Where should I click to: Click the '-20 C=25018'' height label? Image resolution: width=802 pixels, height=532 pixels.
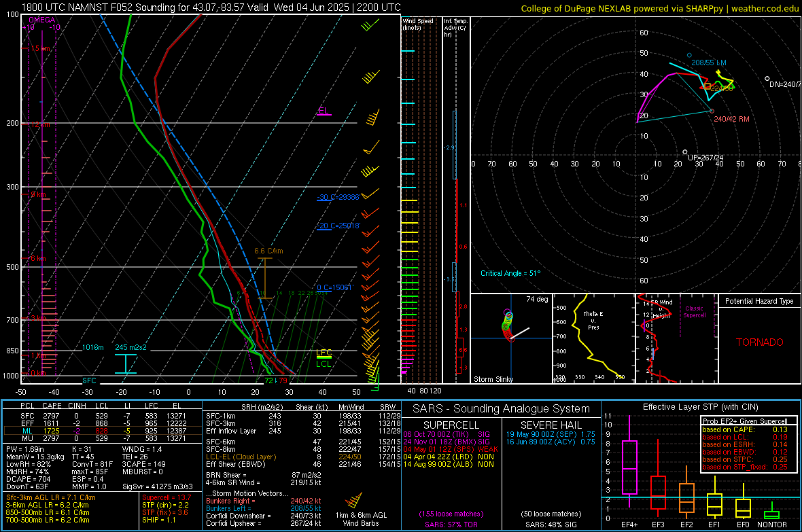click(x=338, y=226)
